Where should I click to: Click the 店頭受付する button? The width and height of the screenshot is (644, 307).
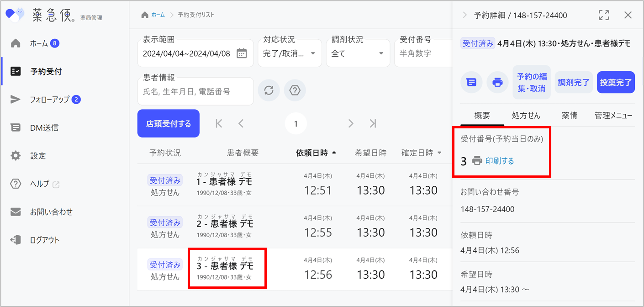pyautogui.click(x=169, y=123)
